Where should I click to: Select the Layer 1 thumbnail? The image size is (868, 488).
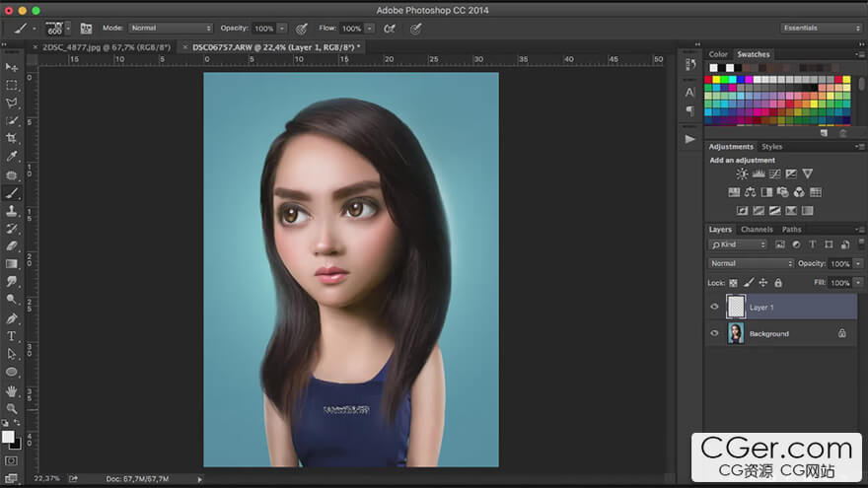point(736,307)
